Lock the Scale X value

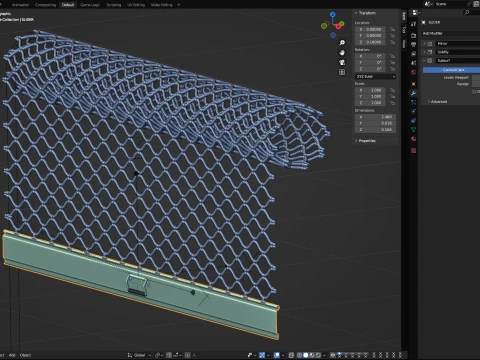click(x=392, y=90)
